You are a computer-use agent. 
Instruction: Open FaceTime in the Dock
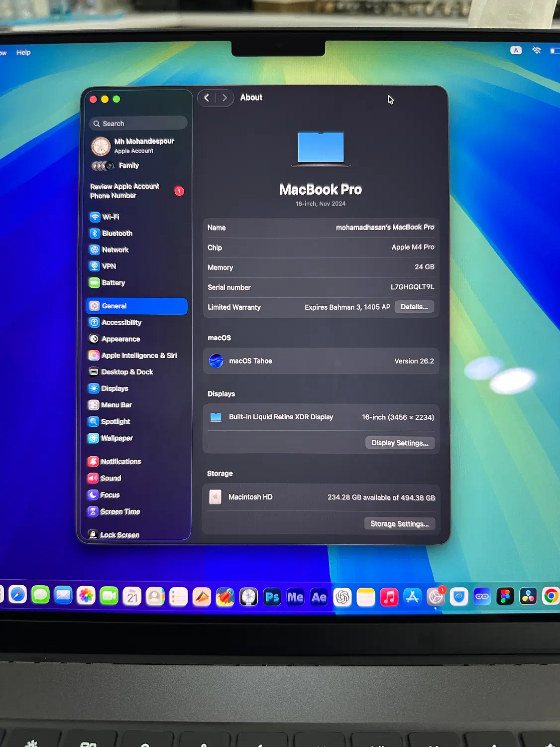109,596
